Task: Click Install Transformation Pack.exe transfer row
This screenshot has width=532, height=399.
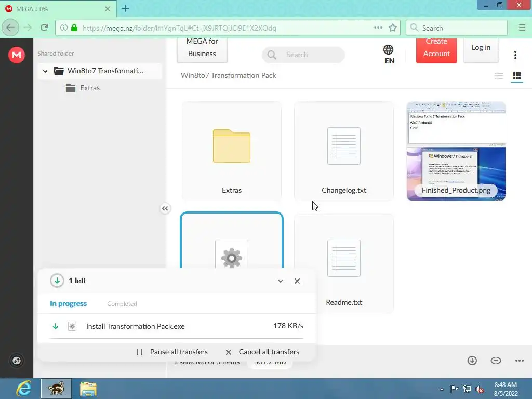Action: 176,326
